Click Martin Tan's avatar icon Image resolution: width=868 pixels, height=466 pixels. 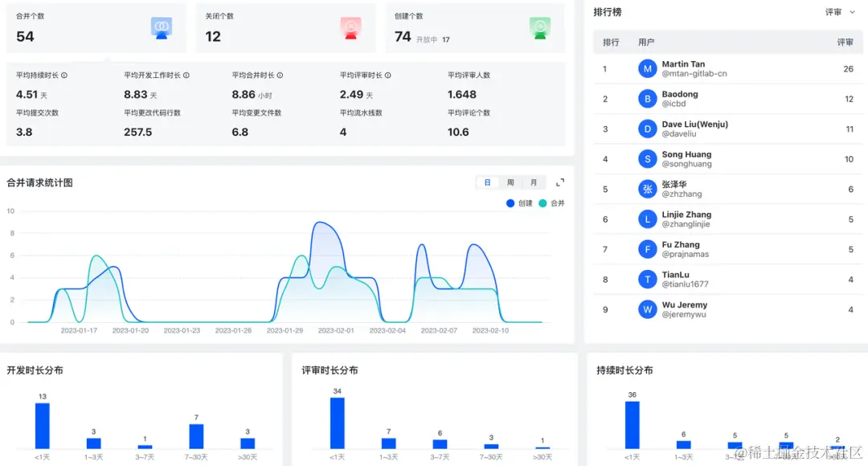647,68
